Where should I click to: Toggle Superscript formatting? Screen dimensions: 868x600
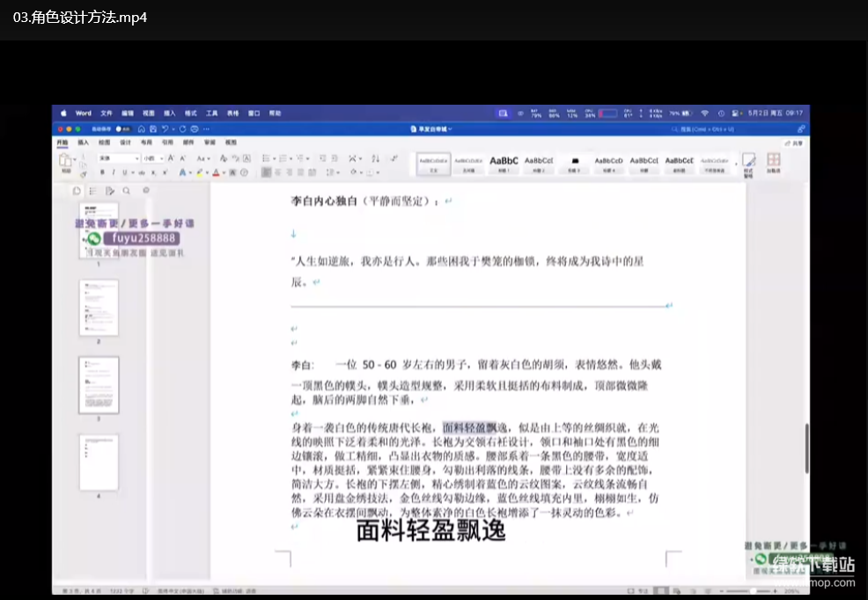pos(165,172)
